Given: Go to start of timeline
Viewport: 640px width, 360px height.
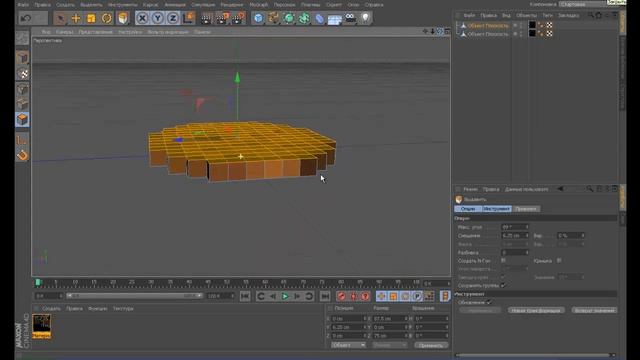Looking at the screenshot, I should coord(245,296).
